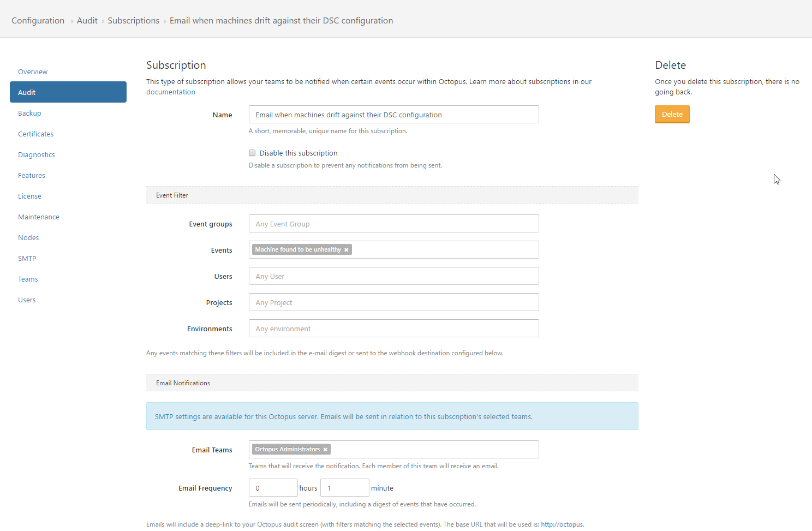Open the http://octopus base URL link
The image size is (812, 531).
pos(562,524)
